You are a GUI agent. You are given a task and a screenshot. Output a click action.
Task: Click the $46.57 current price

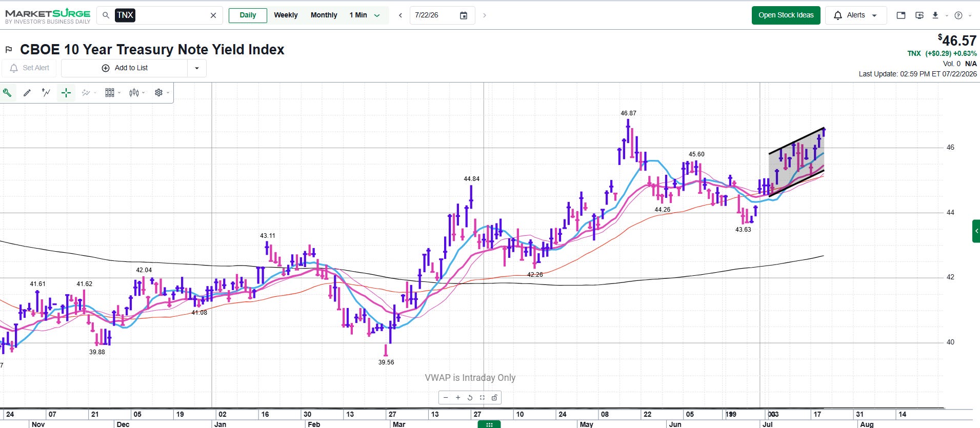pos(957,40)
